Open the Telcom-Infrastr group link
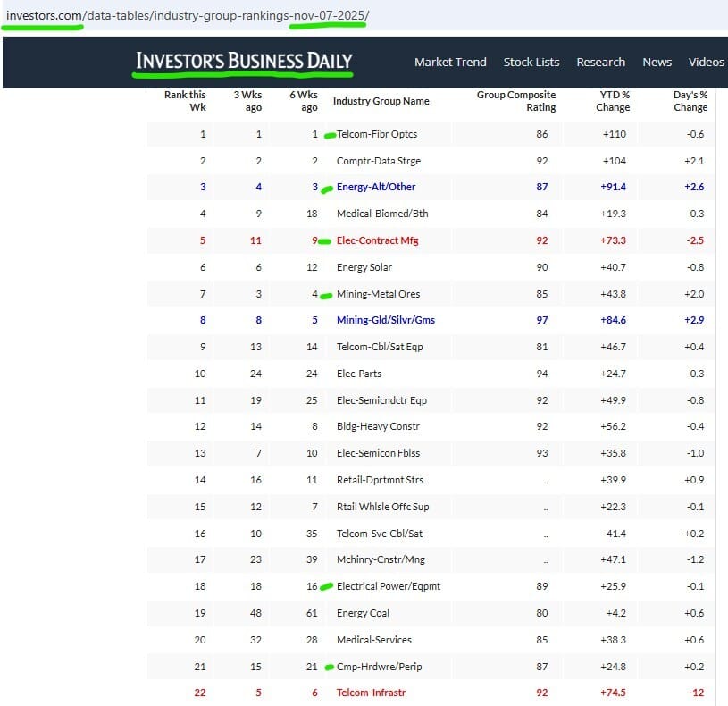The image size is (728, 706). click(x=371, y=693)
